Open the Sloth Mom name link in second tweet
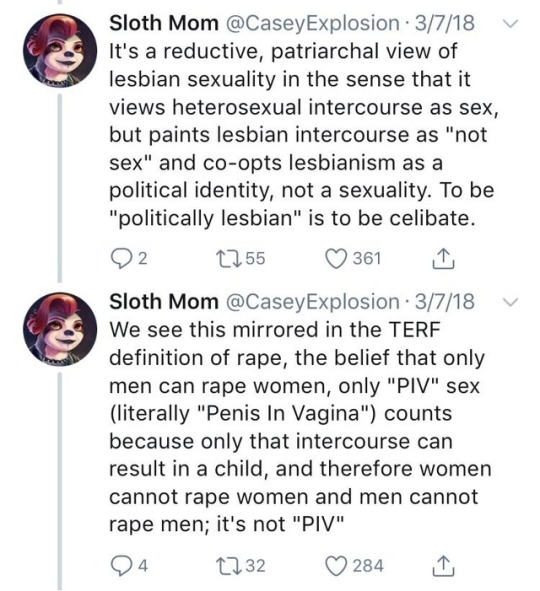540x591 pixels. pos(164,302)
